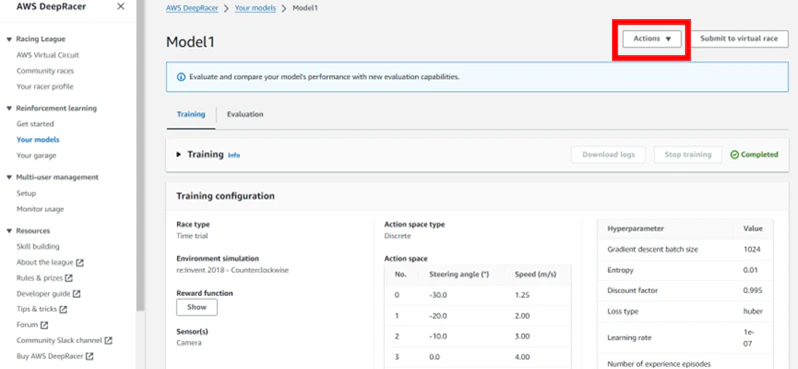Open Monitor usage page
This screenshot has width=798, height=369.
[40, 209]
